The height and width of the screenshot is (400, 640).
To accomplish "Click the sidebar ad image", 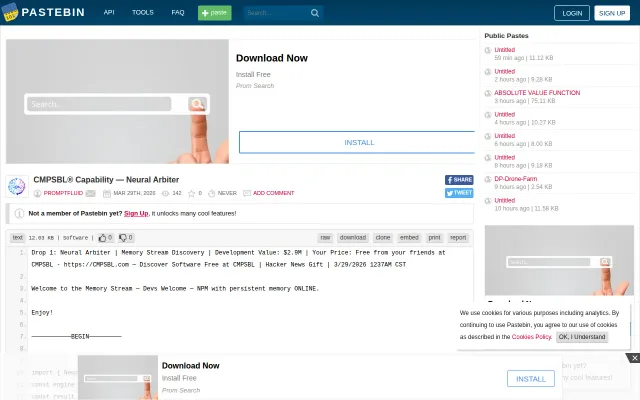I will coord(559,260).
